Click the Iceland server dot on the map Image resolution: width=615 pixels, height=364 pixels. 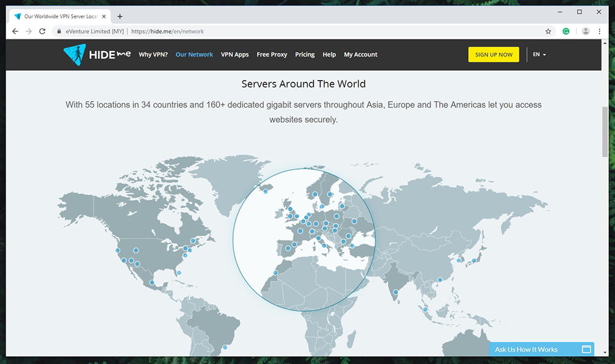(x=266, y=191)
